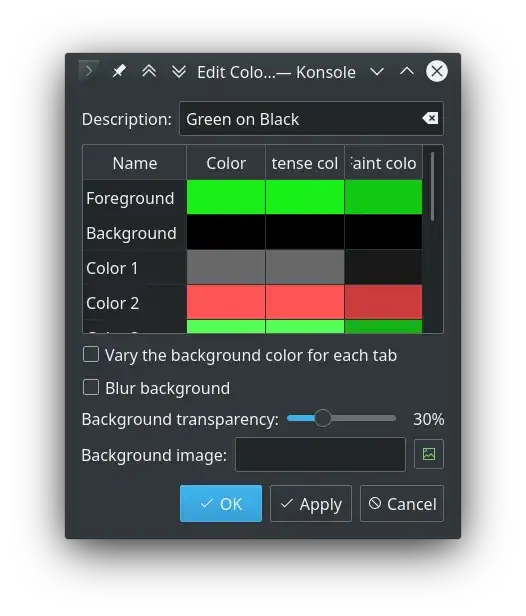Image resolution: width=526 pixels, height=616 pixels.
Task: Maximize dialog with the up chevron
Action: (407, 71)
